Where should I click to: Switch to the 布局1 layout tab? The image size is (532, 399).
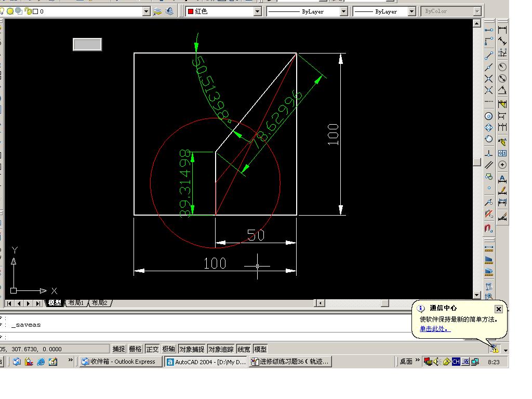[x=76, y=303]
